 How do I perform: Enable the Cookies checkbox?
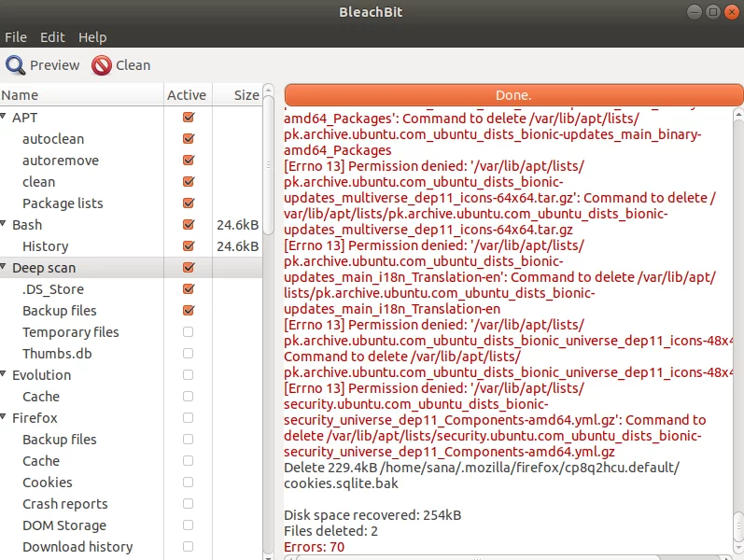[189, 483]
